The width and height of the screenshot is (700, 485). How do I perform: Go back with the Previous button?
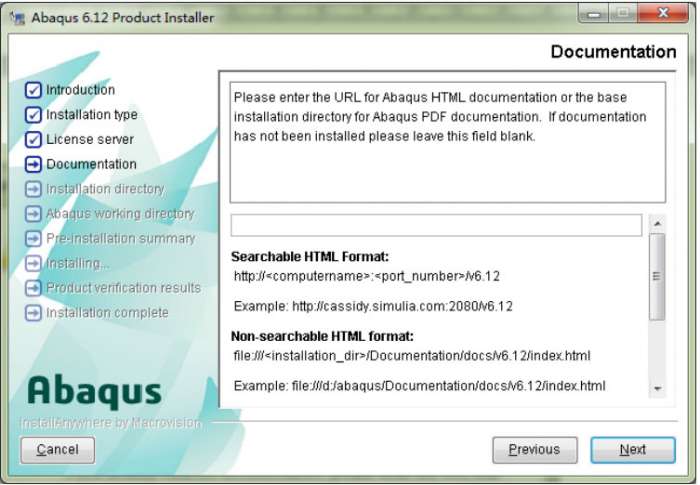[535, 450]
